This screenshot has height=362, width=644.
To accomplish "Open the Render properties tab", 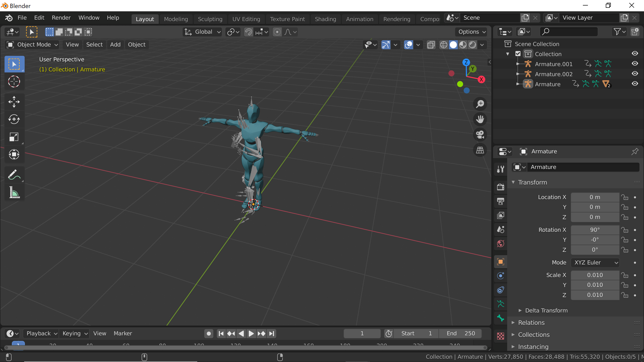I will (x=501, y=187).
